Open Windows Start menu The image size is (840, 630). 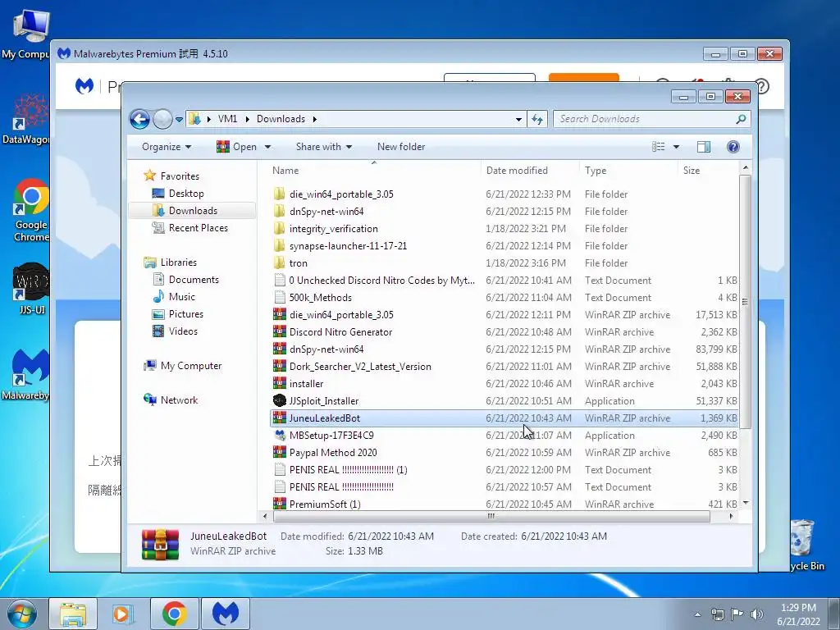[x=22, y=614]
